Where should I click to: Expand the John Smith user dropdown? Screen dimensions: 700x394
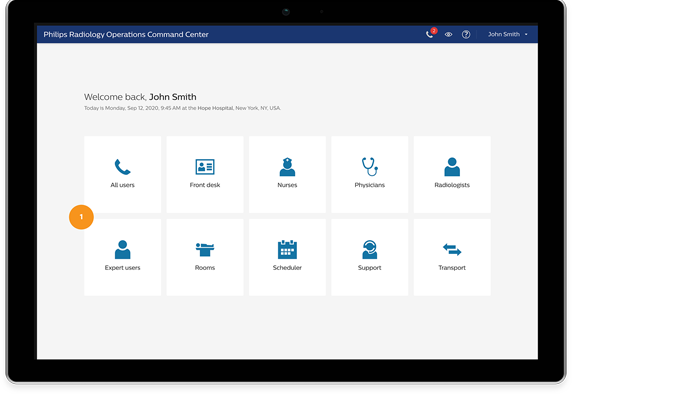pos(508,34)
